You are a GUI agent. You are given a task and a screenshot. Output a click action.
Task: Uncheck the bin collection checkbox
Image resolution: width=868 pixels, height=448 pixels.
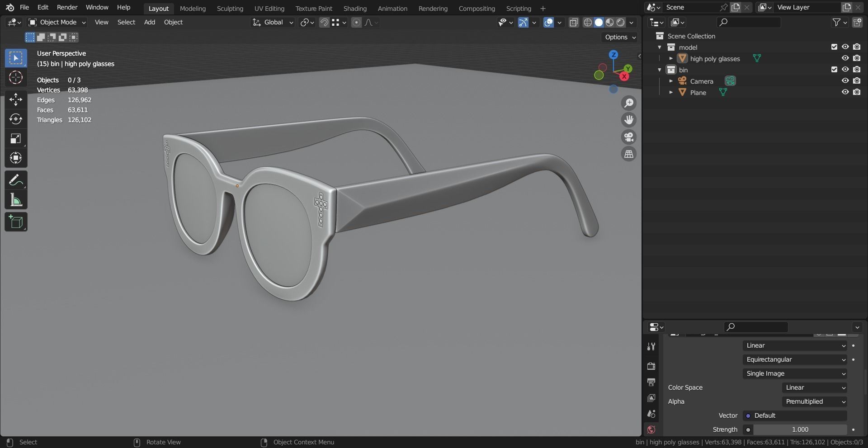(x=834, y=70)
